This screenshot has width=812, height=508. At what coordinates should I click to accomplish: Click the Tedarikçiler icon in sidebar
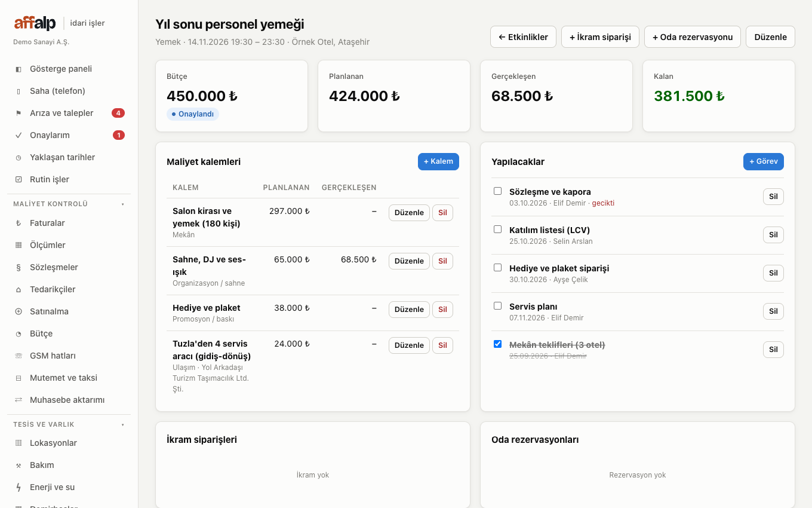pos(19,289)
